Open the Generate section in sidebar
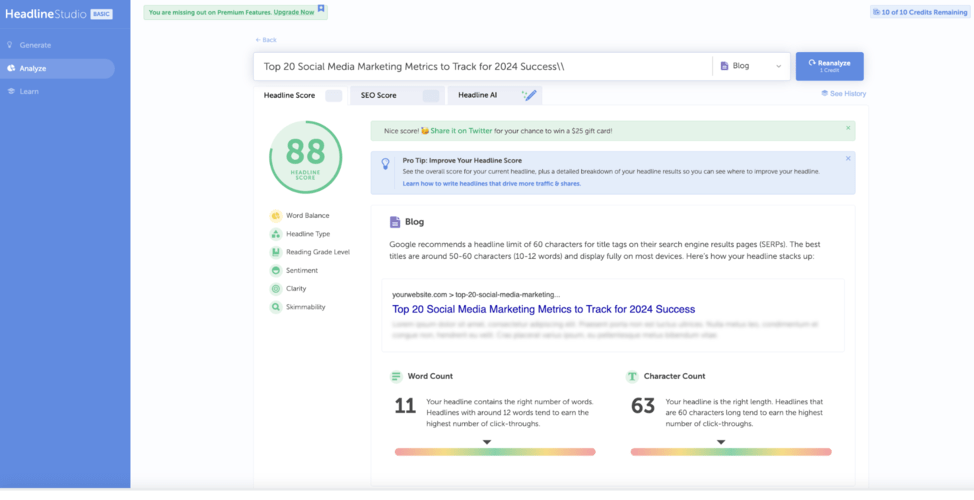The height and width of the screenshot is (500, 974). pos(35,45)
